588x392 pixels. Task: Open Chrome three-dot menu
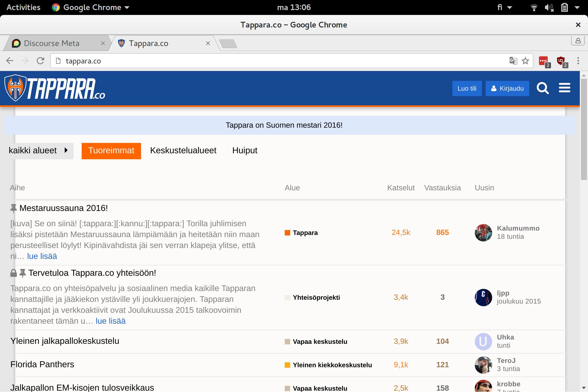578,61
